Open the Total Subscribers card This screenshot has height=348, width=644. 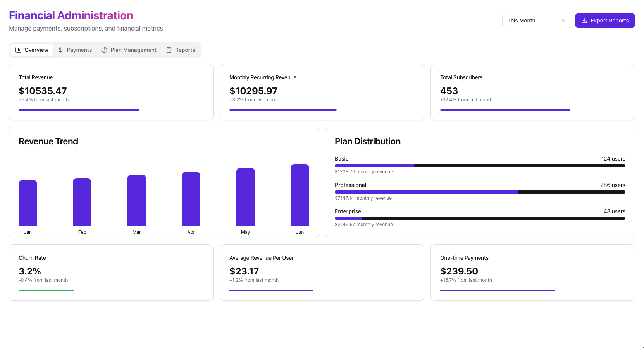pyautogui.click(x=532, y=92)
